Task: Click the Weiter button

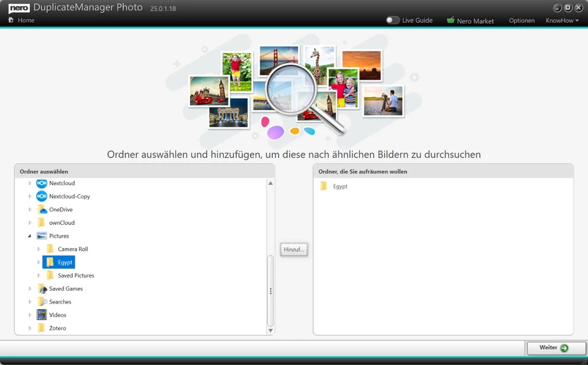Action: pyautogui.click(x=555, y=348)
